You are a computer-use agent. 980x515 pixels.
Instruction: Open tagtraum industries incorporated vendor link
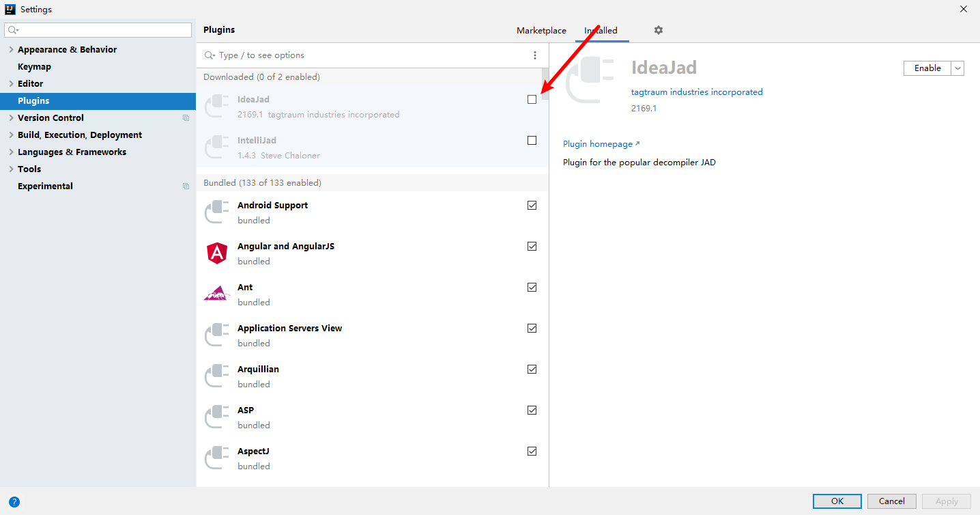click(697, 92)
